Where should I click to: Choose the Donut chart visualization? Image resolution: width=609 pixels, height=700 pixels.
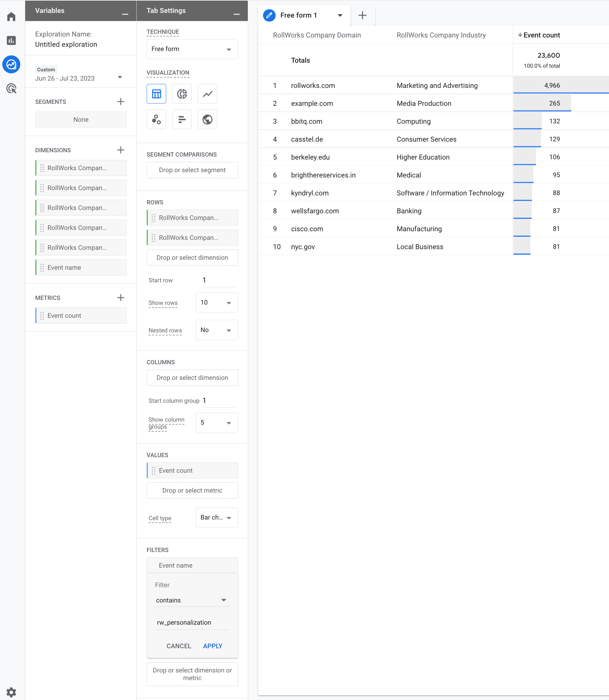[x=182, y=94]
